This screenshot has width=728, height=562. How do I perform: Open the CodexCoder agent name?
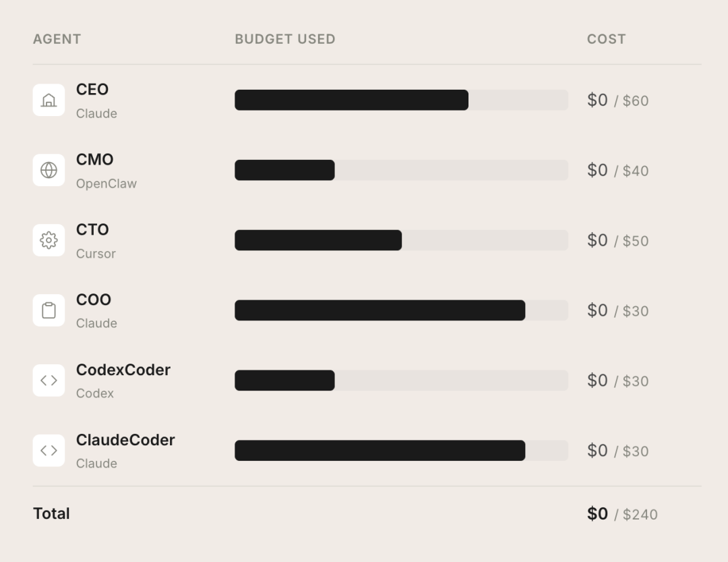123,370
